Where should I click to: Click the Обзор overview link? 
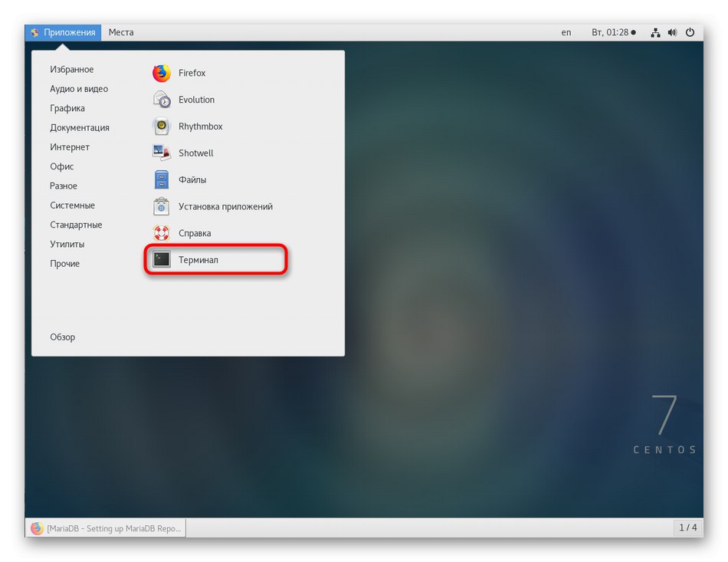pyautogui.click(x=63, y=337)
